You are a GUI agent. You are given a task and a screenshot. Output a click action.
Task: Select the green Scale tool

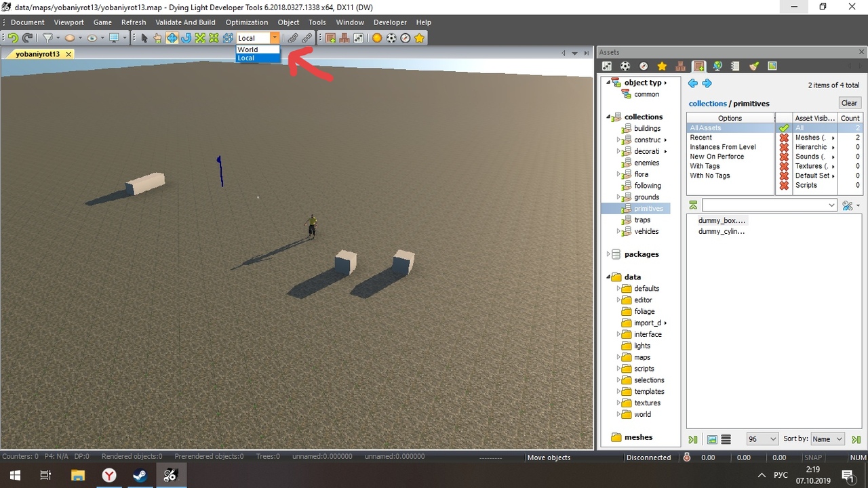(200, 38)
